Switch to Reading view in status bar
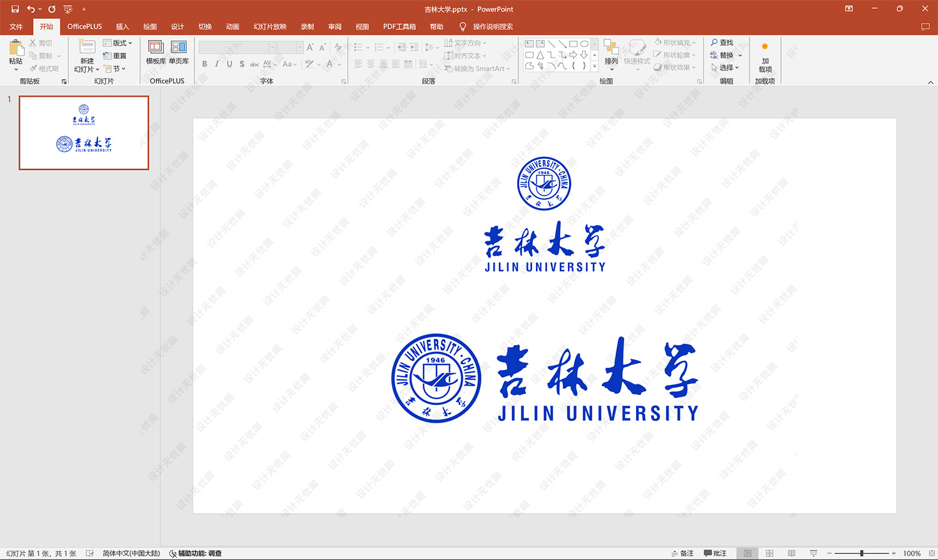938x560 pixels. coord(792,553)
